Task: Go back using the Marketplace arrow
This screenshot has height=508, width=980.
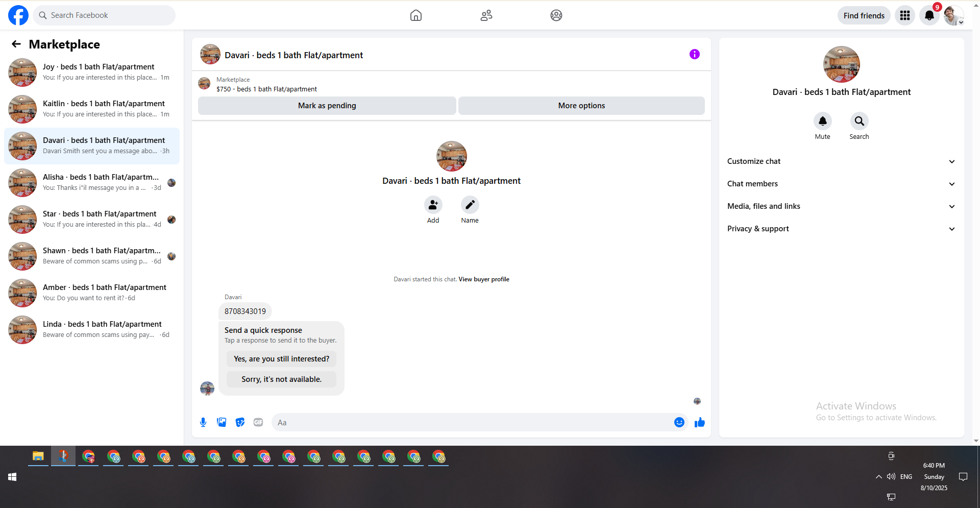Action: tap(16, 44)
